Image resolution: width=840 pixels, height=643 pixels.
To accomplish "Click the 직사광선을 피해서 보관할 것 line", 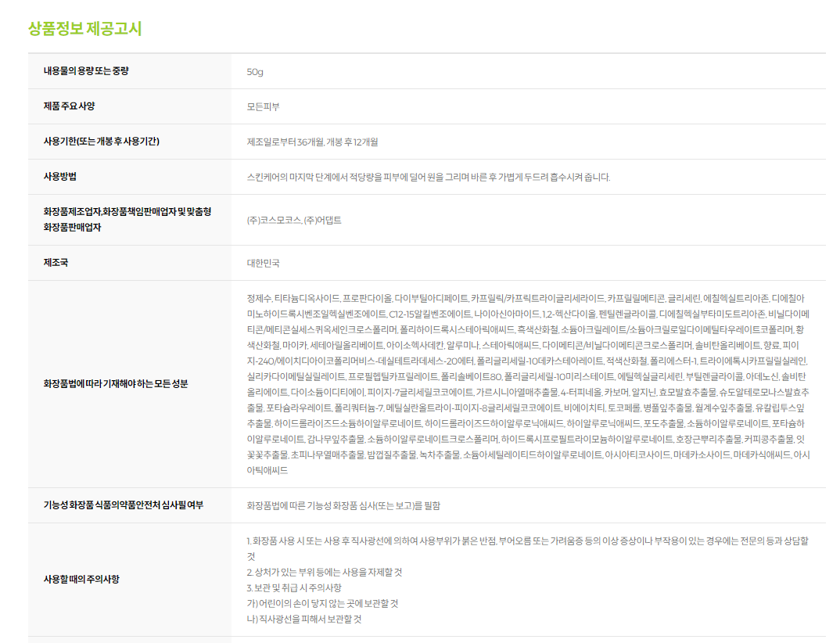I will 303,619.
